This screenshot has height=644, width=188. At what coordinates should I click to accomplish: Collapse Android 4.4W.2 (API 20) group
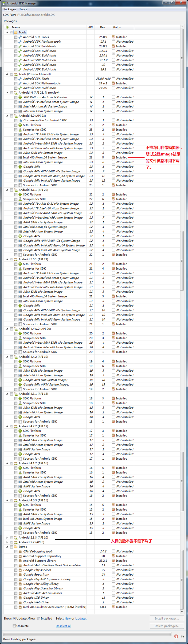click(x=7, y=329)
